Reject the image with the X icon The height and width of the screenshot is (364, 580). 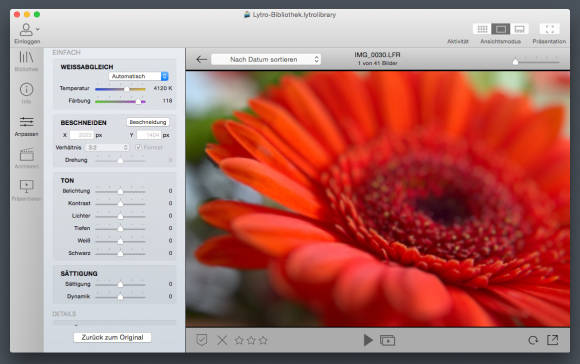click(x=222, y=340)
